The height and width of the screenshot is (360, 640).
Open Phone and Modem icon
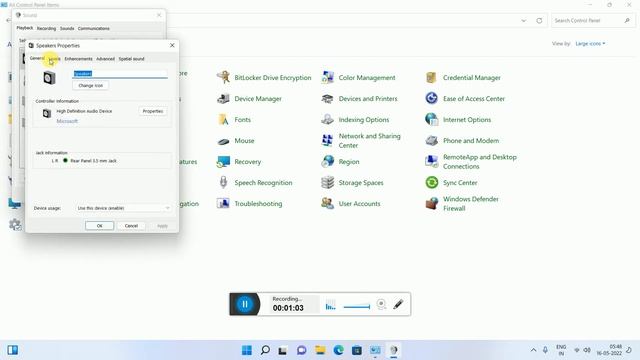pos(431,141)
